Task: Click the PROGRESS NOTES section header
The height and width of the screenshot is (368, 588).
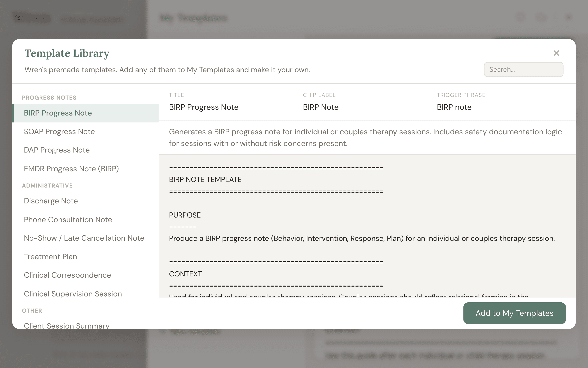Action: click(49, 98)
